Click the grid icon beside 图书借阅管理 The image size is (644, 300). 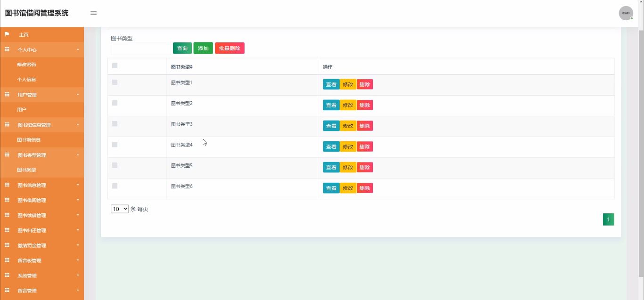point(7,200)
